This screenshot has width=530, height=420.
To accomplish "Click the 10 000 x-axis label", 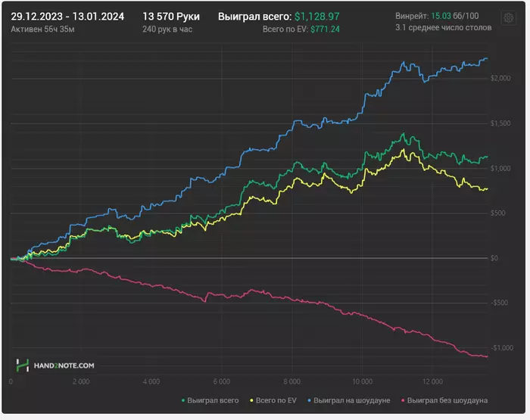I will pos(362,381).
